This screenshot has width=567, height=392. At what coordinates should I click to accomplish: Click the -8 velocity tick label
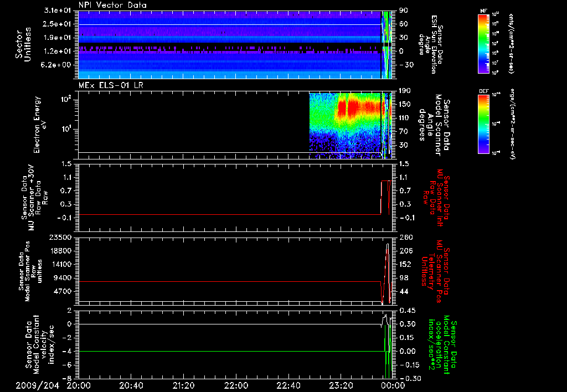68,379
